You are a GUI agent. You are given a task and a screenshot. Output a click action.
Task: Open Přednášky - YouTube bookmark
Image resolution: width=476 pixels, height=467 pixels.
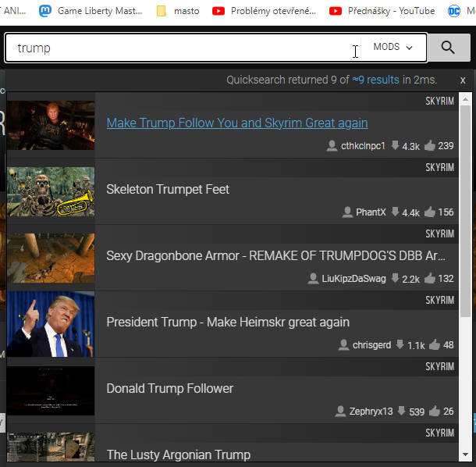point(382,11)
